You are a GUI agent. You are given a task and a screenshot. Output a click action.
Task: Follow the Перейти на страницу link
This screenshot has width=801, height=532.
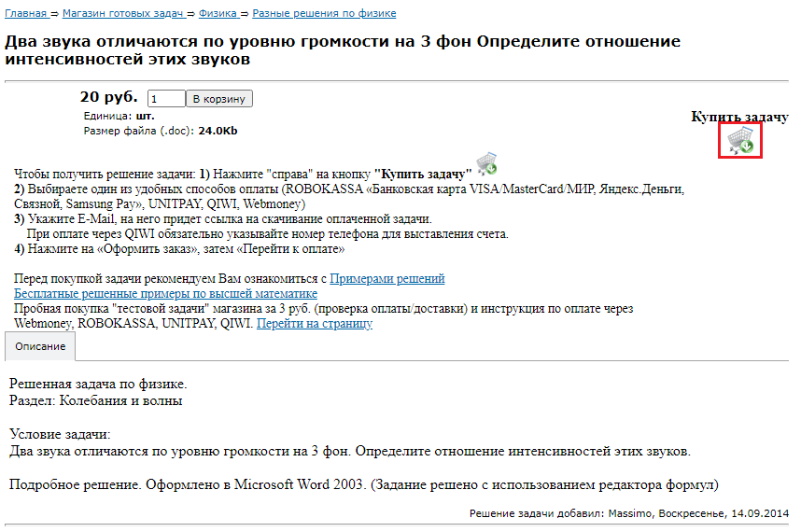315,324
